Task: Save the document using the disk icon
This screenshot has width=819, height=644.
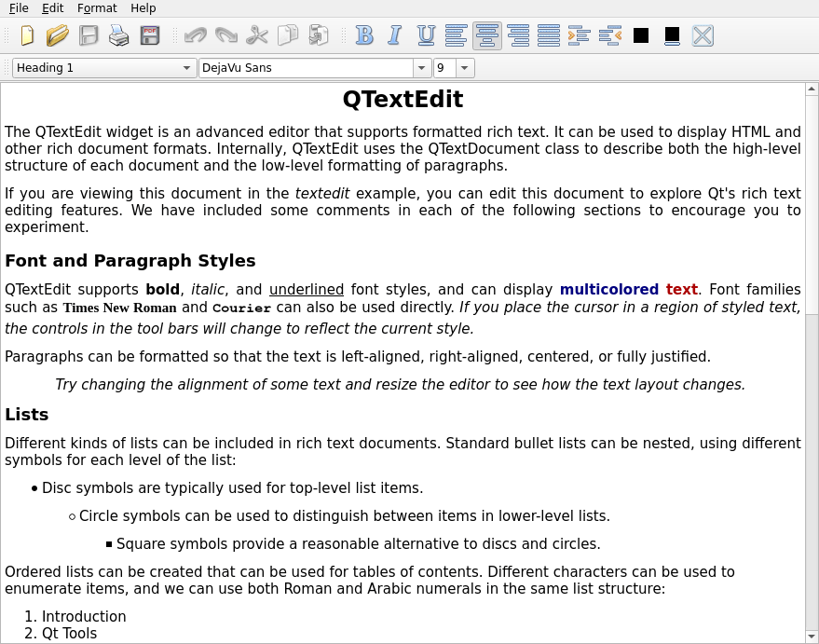Action: (x=88, y=35)
